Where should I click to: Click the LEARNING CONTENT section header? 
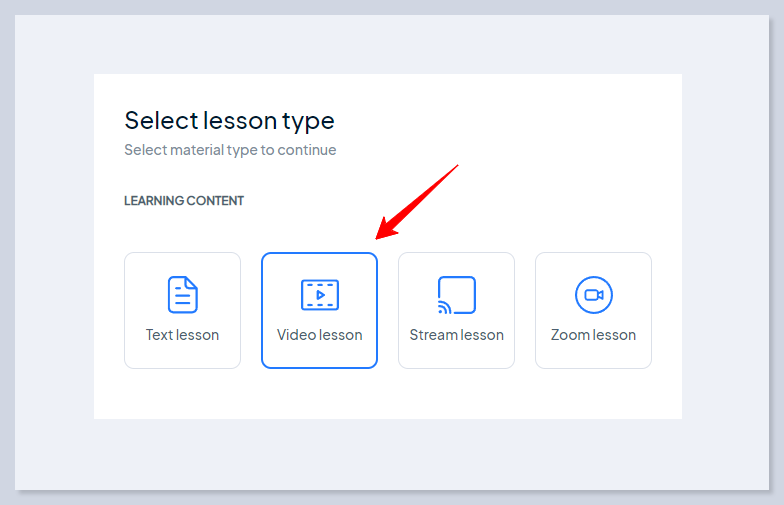(184, 200)
